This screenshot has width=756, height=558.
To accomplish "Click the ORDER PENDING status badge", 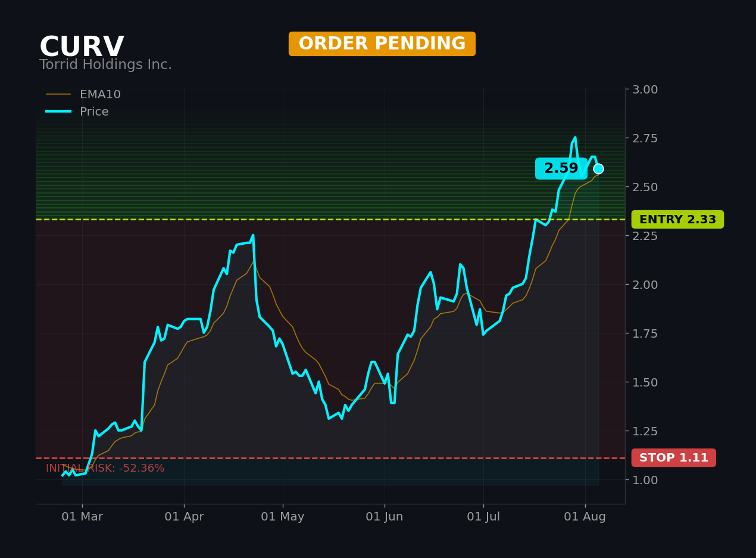I will click(x=382, y=44).
